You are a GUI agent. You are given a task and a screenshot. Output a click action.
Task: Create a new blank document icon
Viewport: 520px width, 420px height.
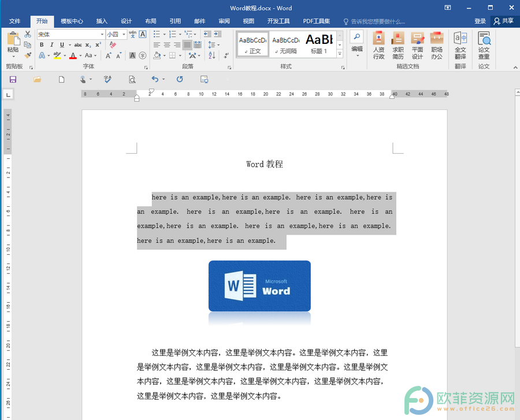61,79
